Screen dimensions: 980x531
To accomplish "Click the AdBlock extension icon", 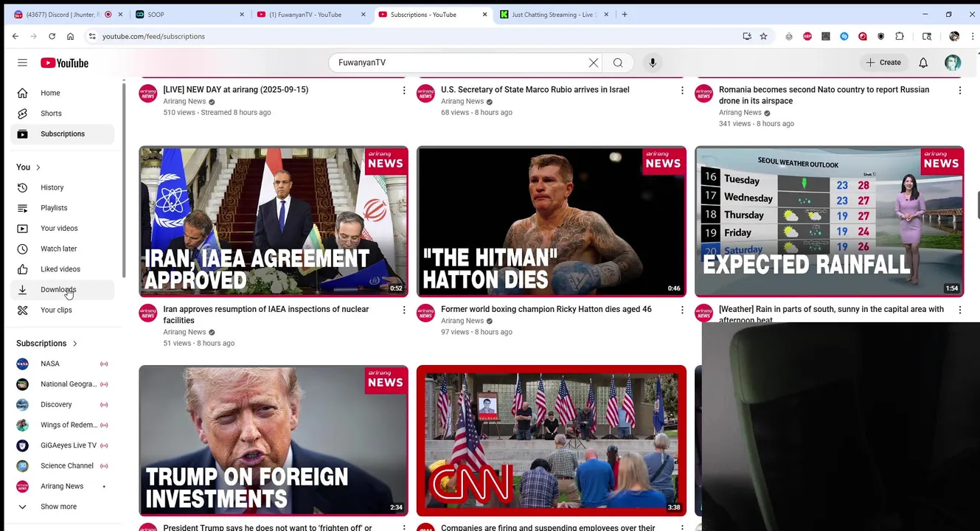I will (807, 36).
